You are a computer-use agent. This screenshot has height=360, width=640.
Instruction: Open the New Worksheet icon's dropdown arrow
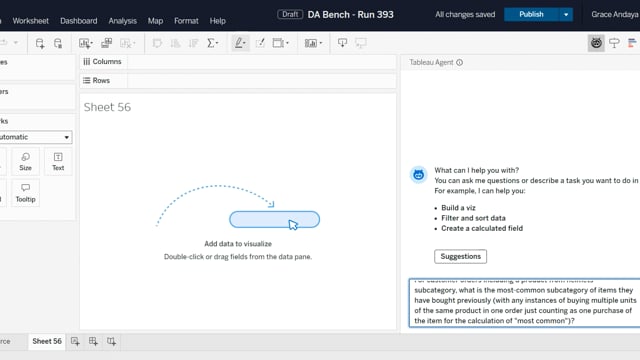pyautogui.click(x=91, y=43)
